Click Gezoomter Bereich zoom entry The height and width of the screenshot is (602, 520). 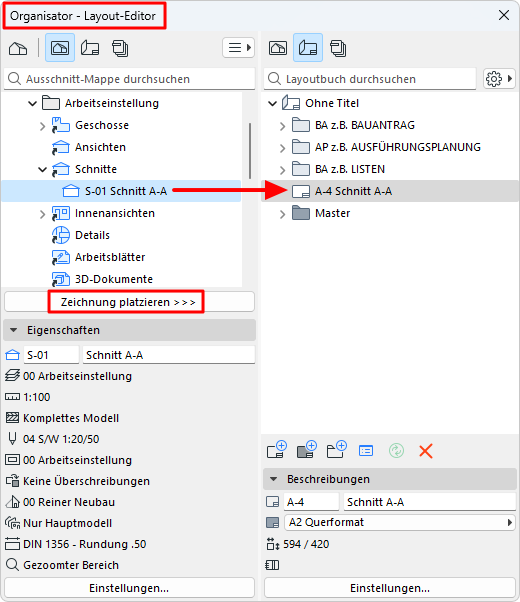tap(71, 565)
